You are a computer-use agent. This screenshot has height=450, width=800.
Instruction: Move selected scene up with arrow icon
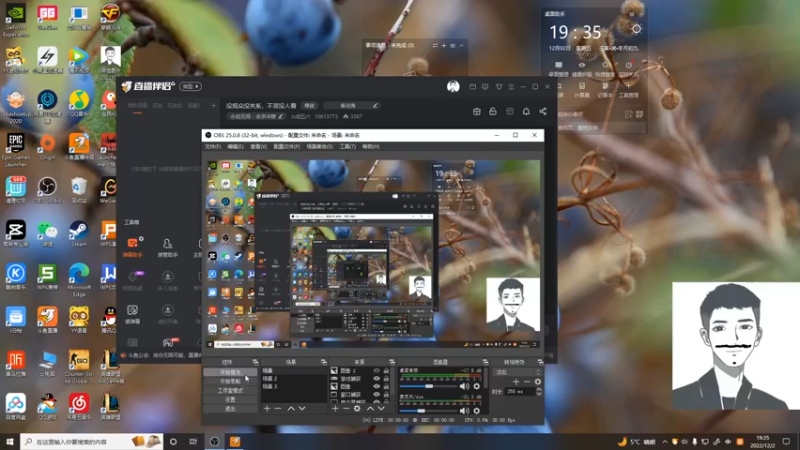[x=291, y=409]
